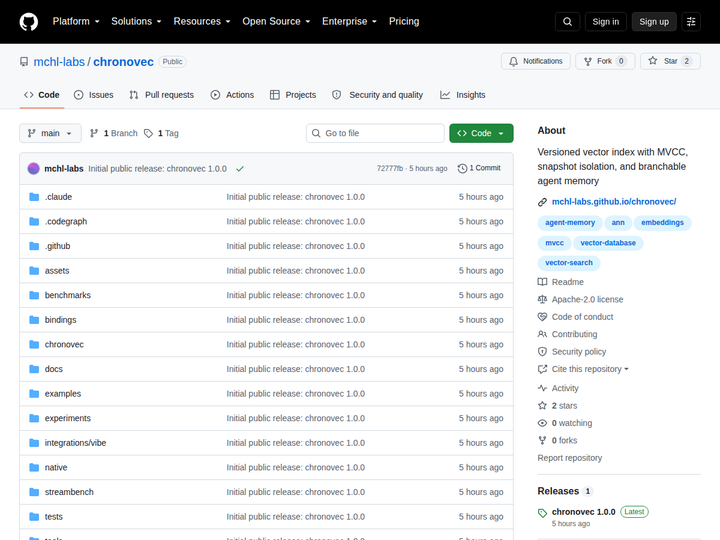Image resolution: width=720 pixels, height=540 pixels.
Task: Click the Readme book icon
Action: 542,282
